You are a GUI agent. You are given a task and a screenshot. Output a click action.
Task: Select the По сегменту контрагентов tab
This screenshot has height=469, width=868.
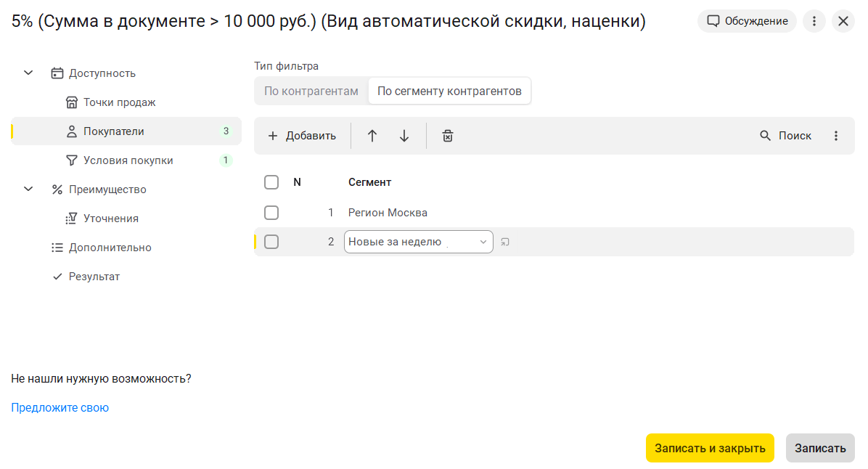pos(449,91)
